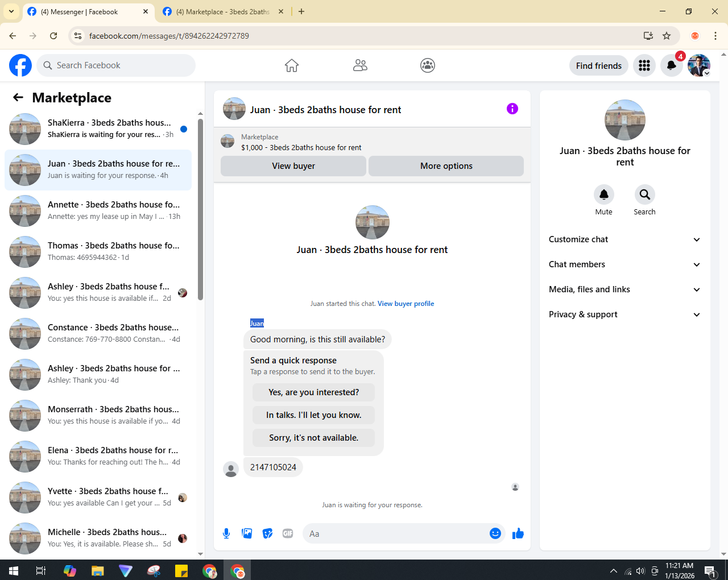Open Monserrath's conversation
This screenshot has width=728, height=580.
(x=98, y=416)
